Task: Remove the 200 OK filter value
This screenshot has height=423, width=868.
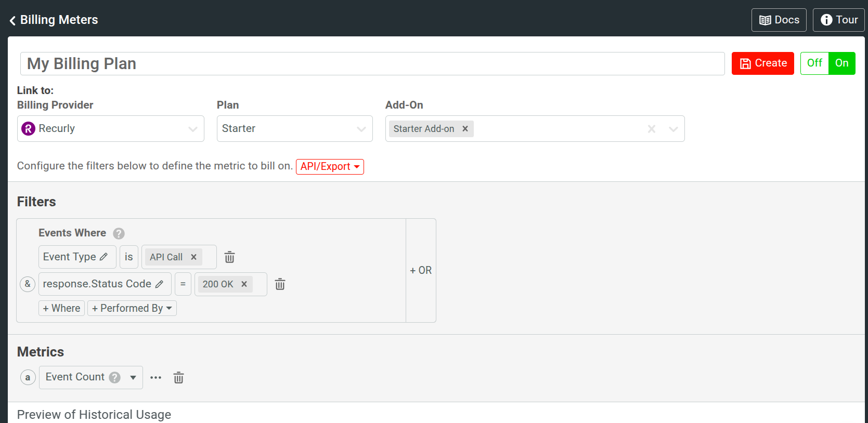Action: point(244,284)
